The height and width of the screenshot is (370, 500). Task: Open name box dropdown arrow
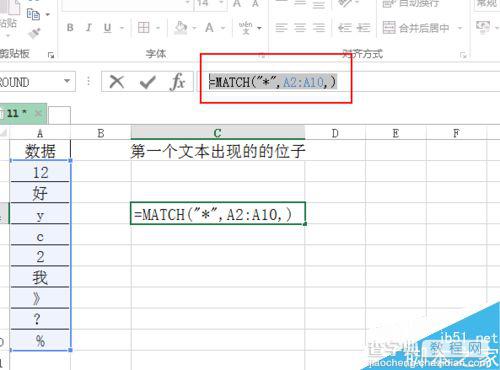click(67, 81)
